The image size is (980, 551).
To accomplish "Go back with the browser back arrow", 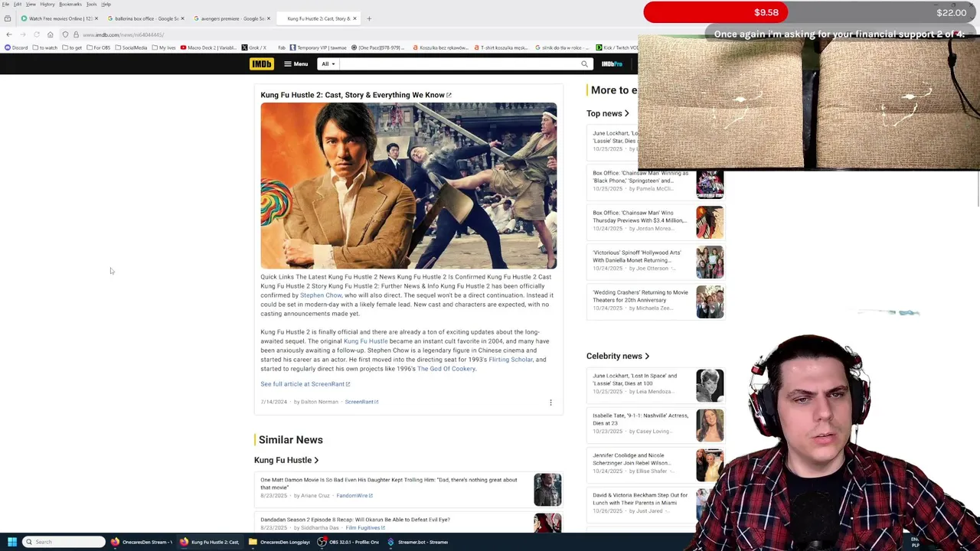I will [x=8, y=34].
